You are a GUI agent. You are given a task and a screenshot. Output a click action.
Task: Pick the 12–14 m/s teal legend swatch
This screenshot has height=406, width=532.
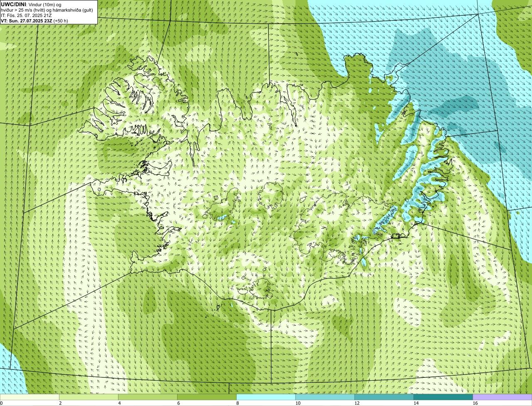[x=384, y=397]
